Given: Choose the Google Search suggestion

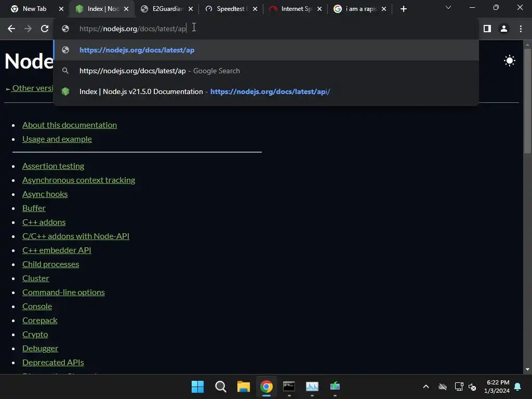Looking at the screenshot, I should pos(266,71).
